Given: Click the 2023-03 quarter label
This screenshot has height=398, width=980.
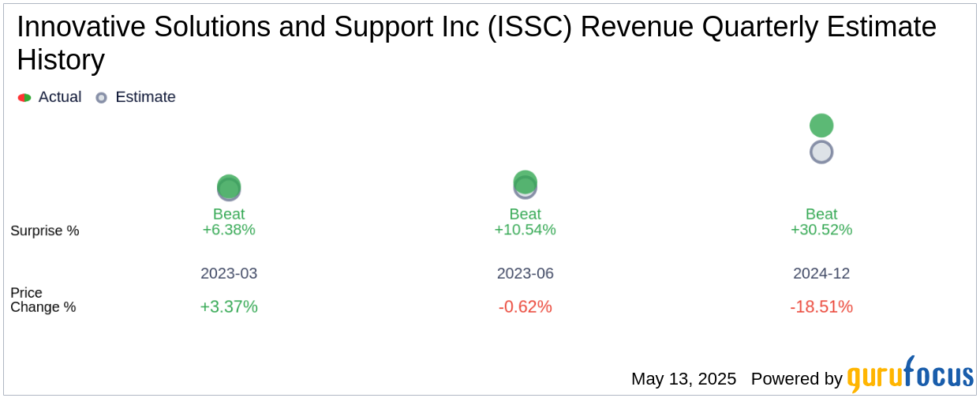Looking at the screenshot, I should tap(229, 273).
